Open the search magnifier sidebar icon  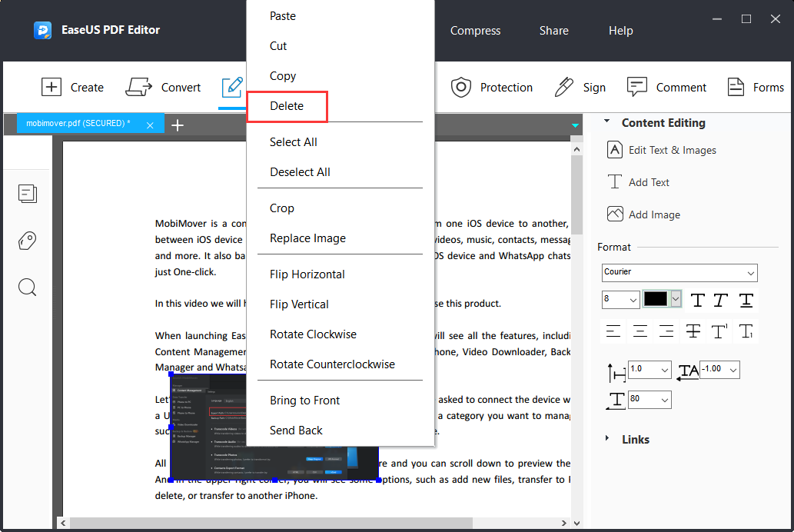28,288
